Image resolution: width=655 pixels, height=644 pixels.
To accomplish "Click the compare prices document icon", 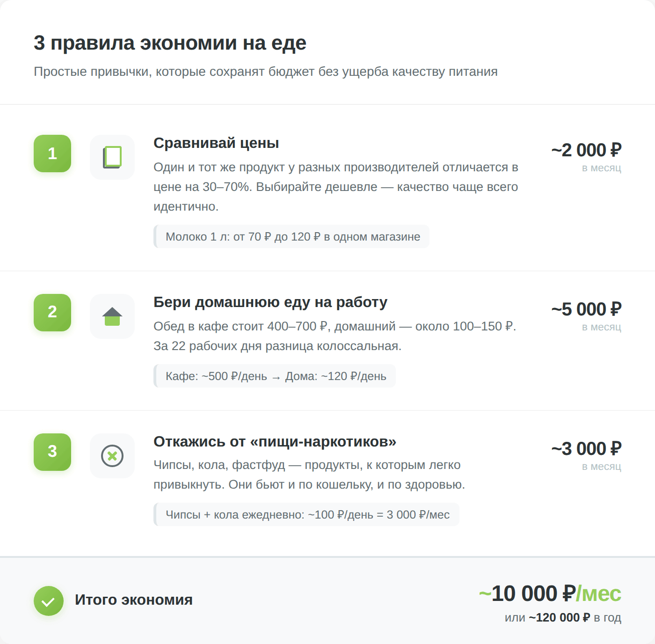I will 112,157.
